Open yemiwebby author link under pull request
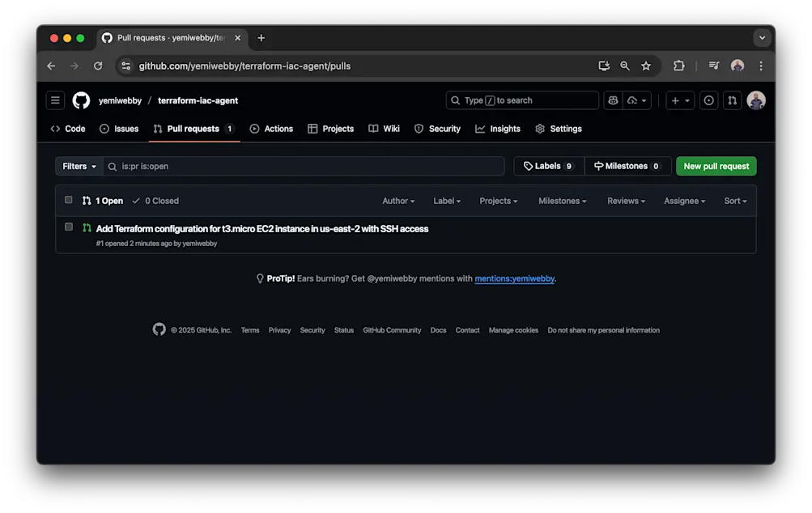This screenshot has height=513, width=812. coord(200,244)
